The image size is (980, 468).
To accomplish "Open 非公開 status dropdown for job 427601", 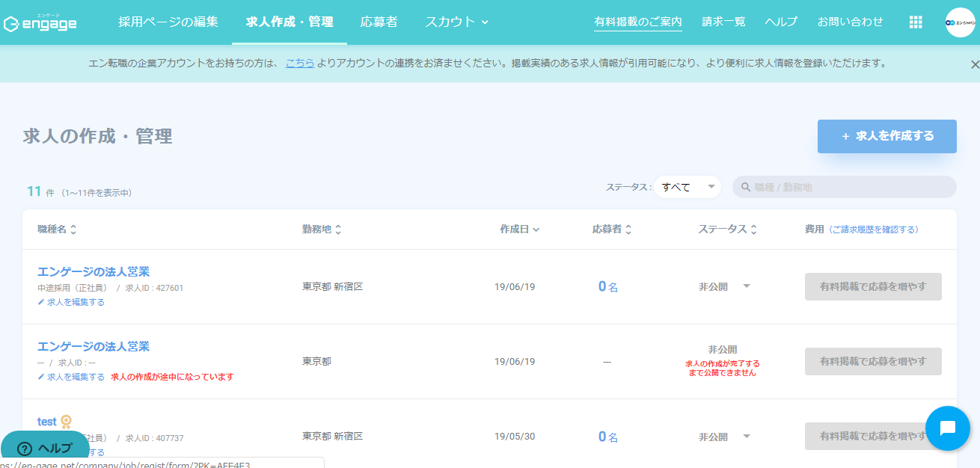I will point(746,286).
